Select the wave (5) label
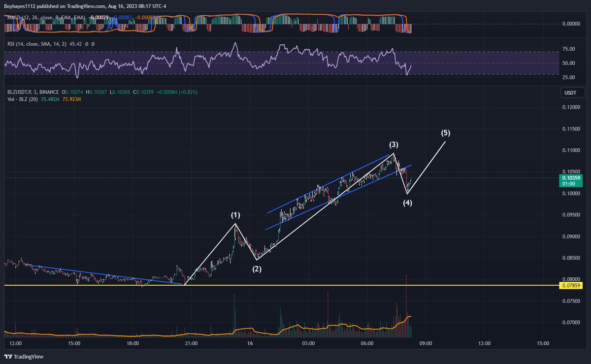The height and width of the screenshot is (364, 591). coord(445,132)
